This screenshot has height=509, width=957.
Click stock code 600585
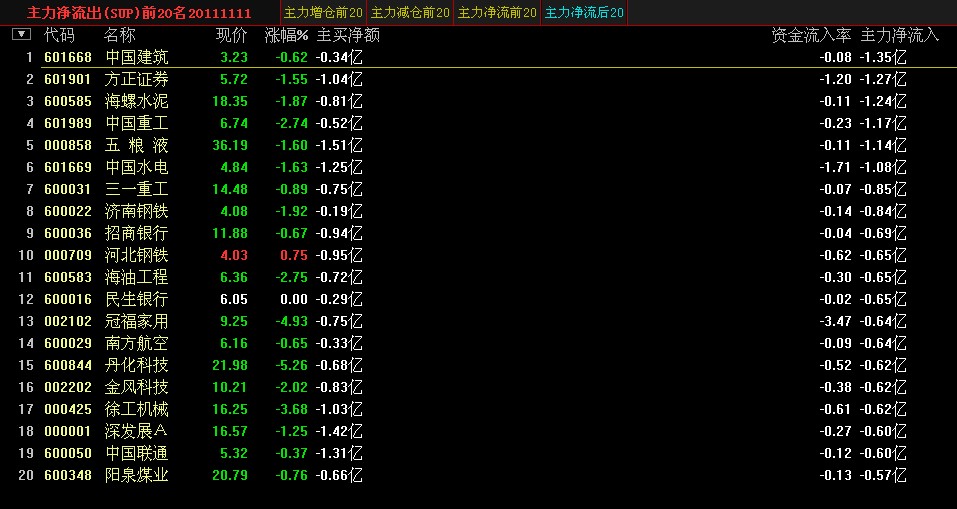68,101
